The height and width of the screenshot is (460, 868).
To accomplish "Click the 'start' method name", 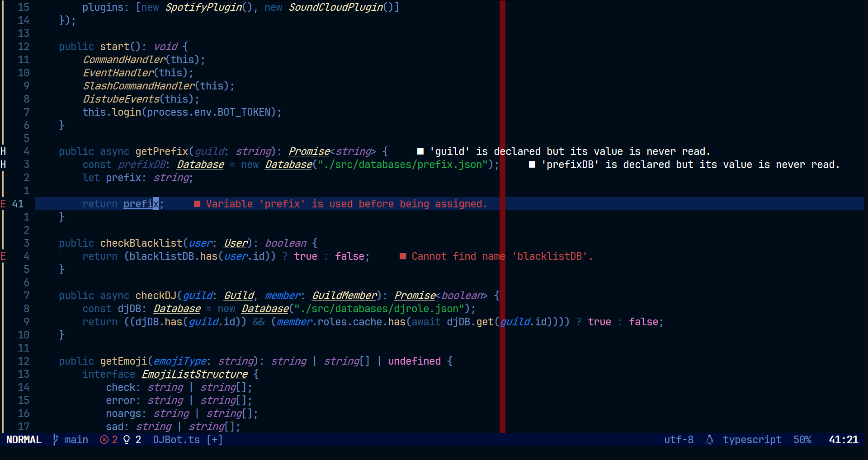I will point(115,47).
